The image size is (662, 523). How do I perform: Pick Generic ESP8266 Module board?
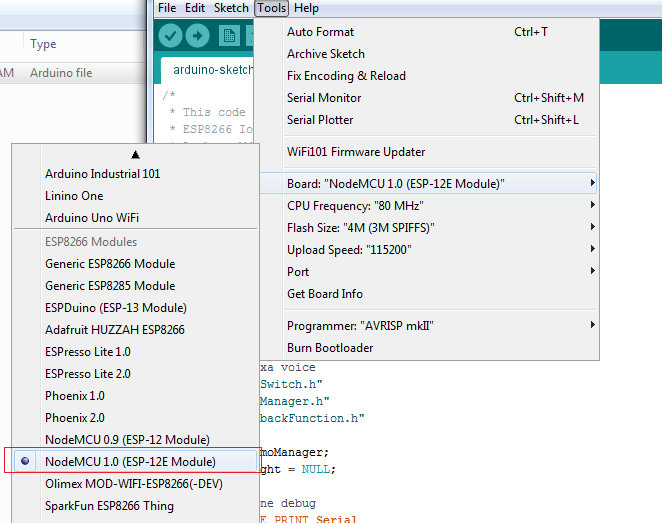[x=136, y=263]
